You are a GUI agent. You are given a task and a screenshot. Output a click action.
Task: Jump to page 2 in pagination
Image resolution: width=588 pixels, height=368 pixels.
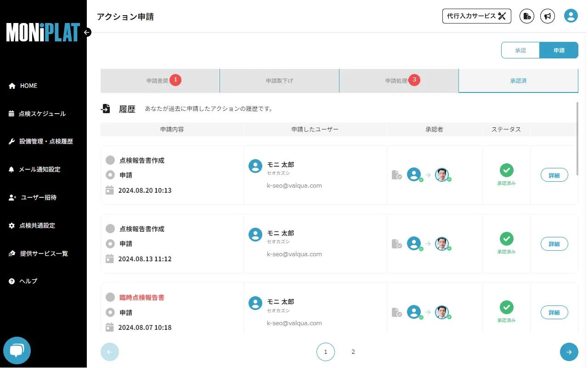coord(353,352)
